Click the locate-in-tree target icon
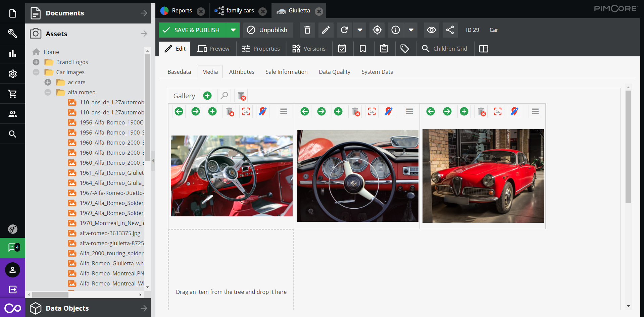 click(x=377, y=30)
